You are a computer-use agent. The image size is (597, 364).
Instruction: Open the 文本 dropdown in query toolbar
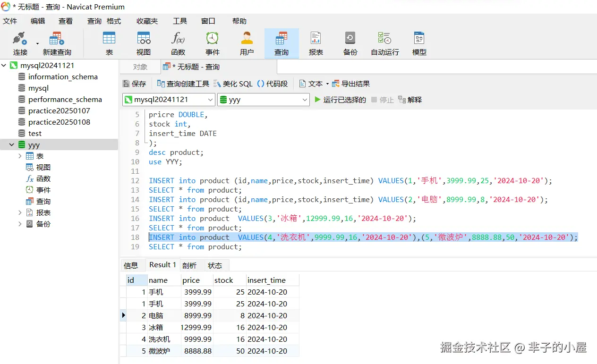(x=314, y=84)
